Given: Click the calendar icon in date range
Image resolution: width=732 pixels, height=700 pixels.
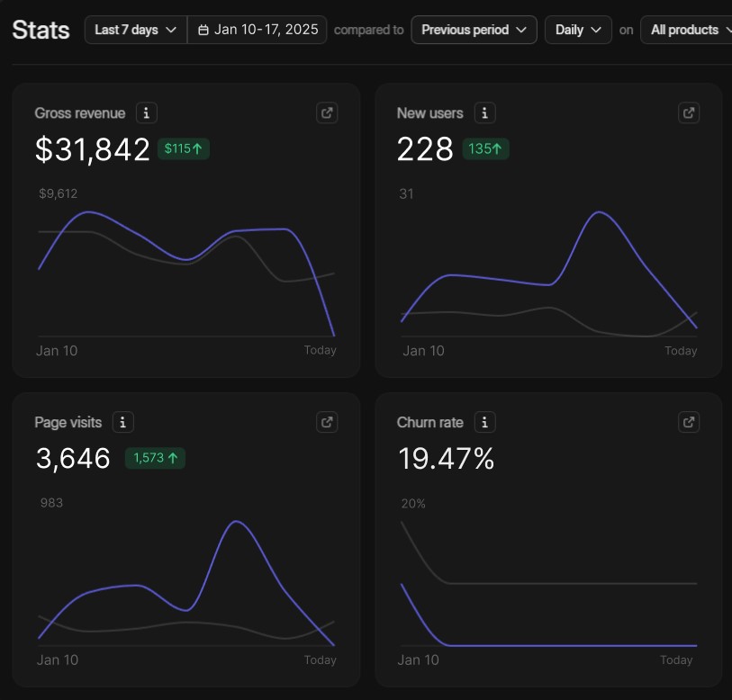Looking at the screenshot, I should coord(203,31).
